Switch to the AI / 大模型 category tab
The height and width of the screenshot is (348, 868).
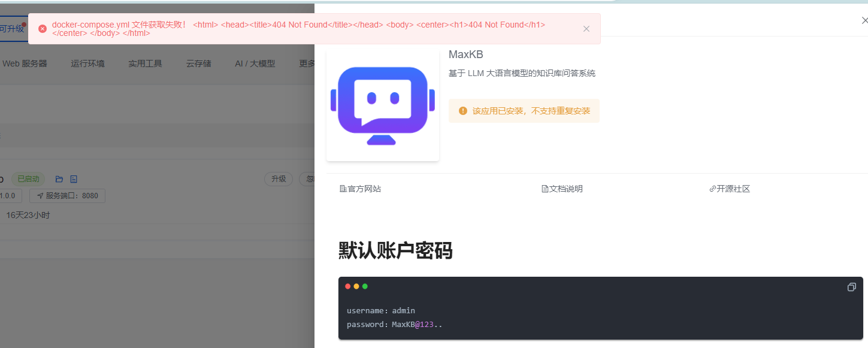[x=255, y=63]
